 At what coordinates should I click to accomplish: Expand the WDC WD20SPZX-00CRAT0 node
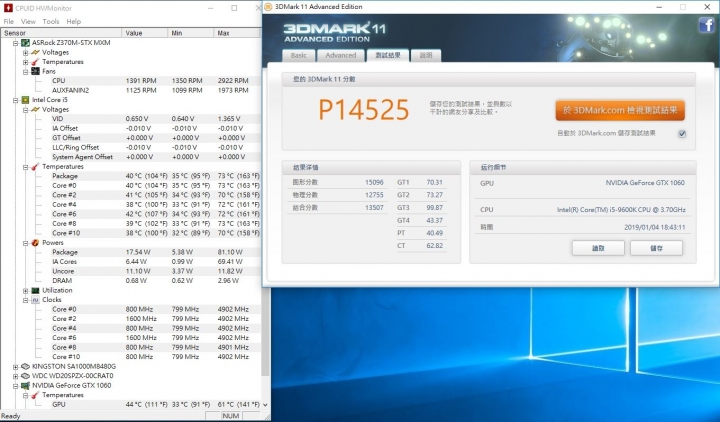(15, 376)
